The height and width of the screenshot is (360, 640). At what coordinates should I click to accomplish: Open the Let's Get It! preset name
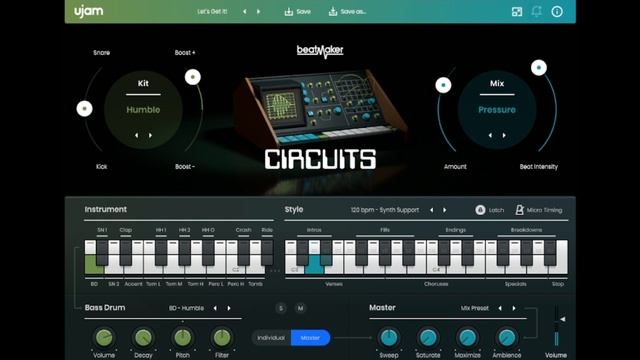pos(212,11)
